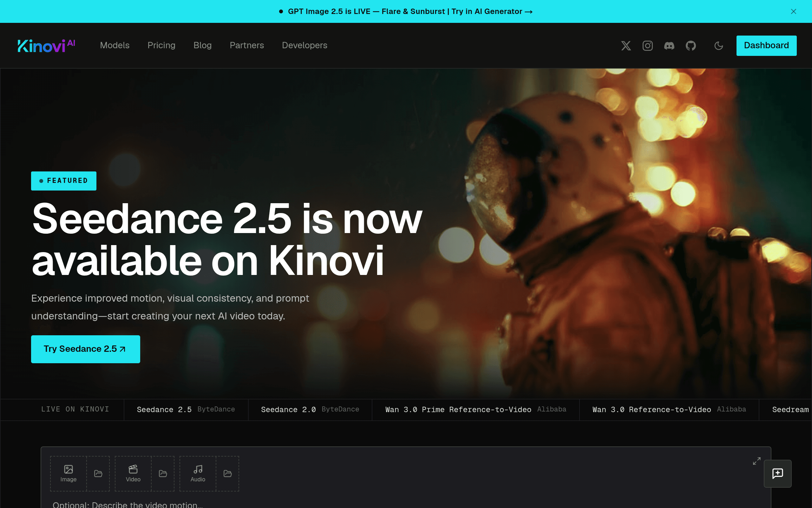Screen dimensions: 812x508
Task: Open the folder browser next to Image
Action: click(98, 473)
